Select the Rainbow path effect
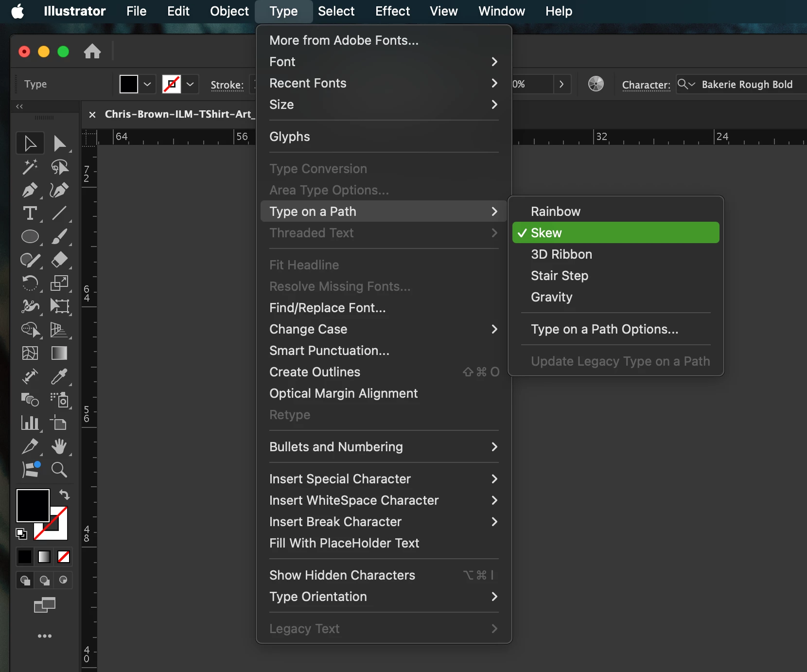Image resolution: width=807 pixels, height=672 pixels. [616, 212]
